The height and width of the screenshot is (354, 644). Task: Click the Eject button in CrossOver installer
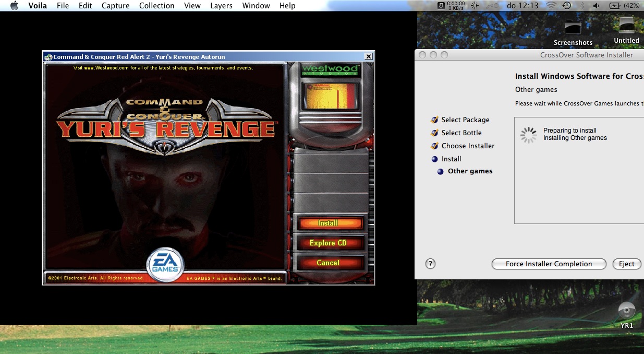[627, 264]
